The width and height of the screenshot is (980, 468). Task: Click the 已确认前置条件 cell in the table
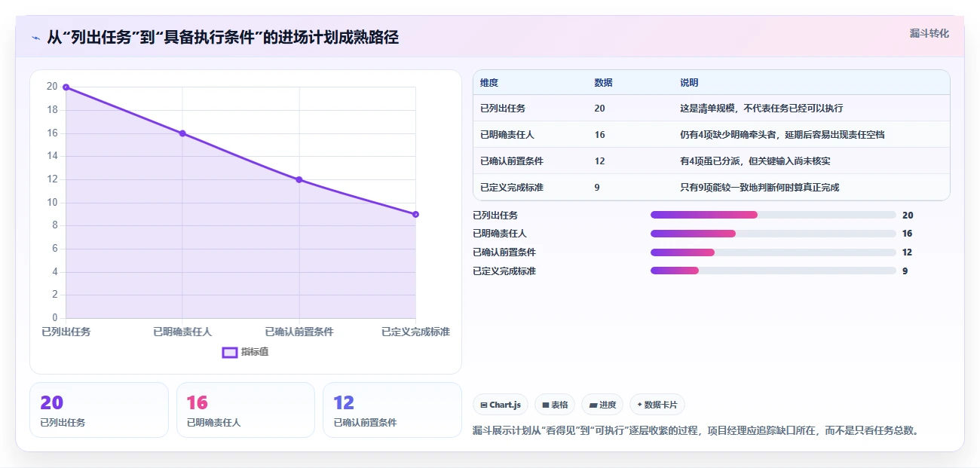tap(512, 161)
